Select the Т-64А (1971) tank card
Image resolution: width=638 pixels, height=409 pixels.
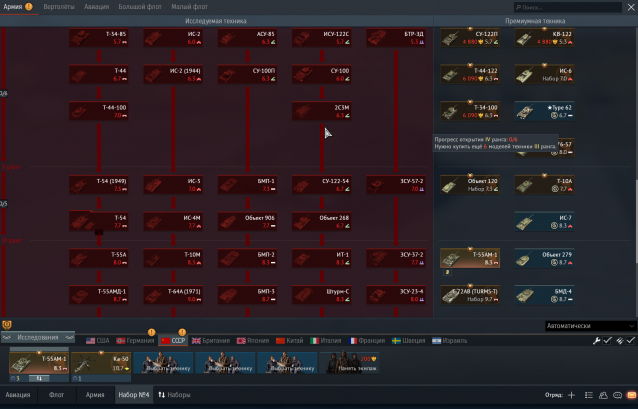pyautogui.click(x=173, y=295)
